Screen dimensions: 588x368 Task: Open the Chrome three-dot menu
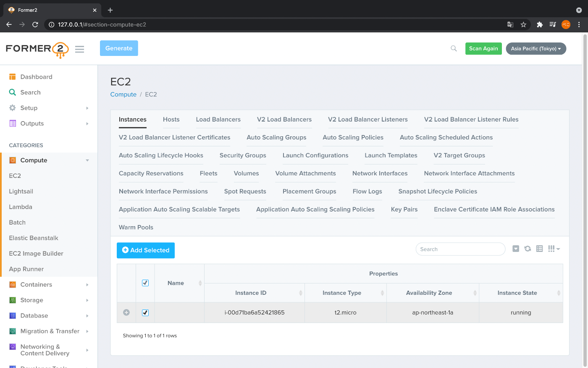(579, 24)
